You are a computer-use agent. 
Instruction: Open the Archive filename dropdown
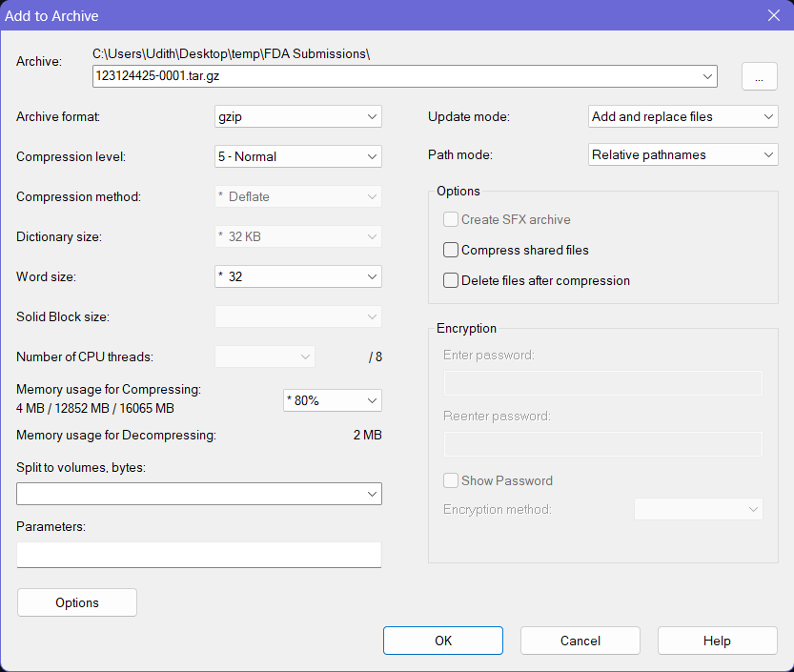pyautogui.click(x=707, y=76)
